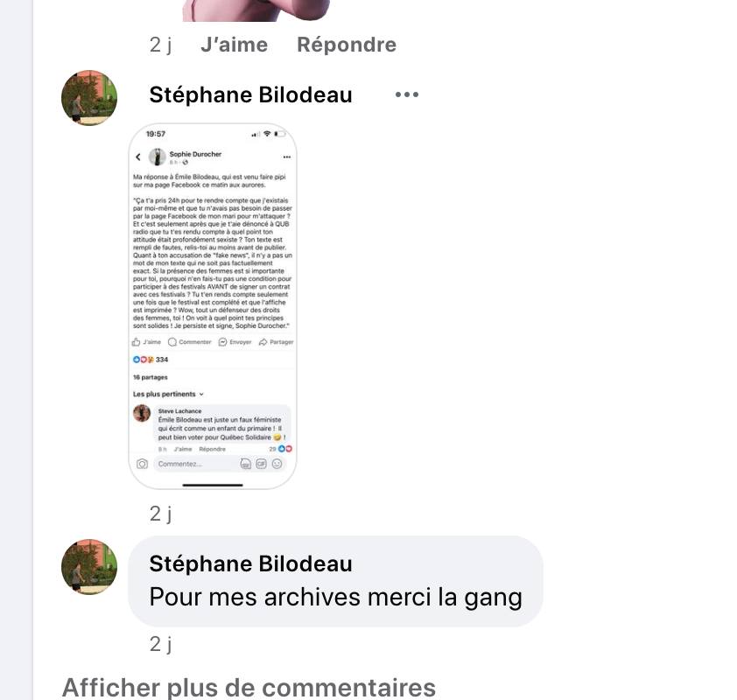
Task: Click Stéphane Bilodeau's name in the archives comment
Action: click(x=250, y=563)
